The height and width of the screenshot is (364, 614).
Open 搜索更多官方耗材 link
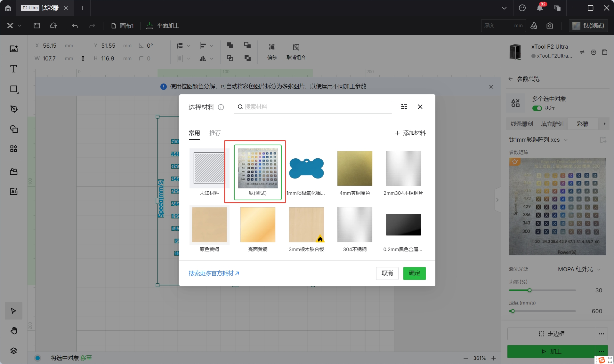[x=214, y=273]
